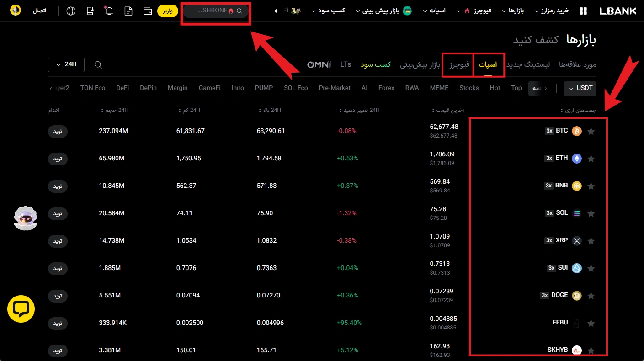The height and width of the screenshot is (361, 644).
Task: Expand the خرید رمزارز header menu
Action: click(552, 11)
